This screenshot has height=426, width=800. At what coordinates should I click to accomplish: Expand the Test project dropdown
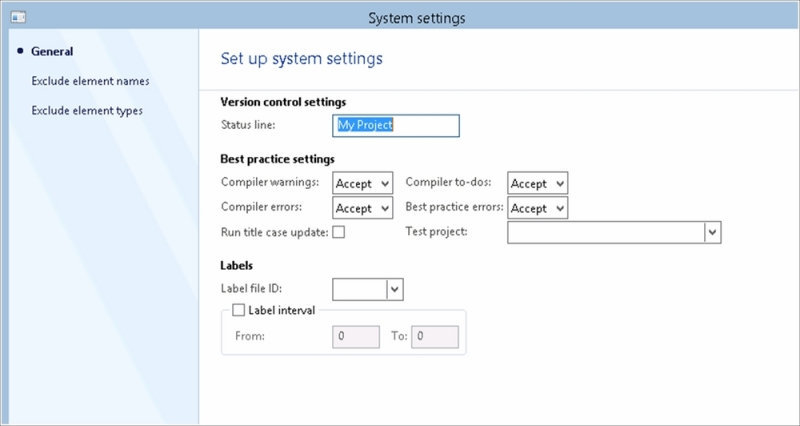tap(713, 233)
